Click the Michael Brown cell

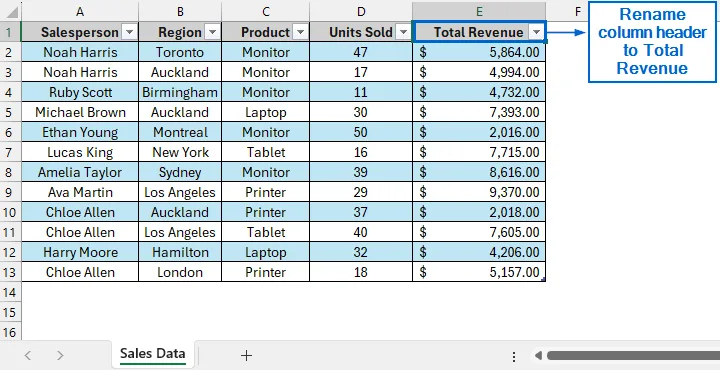click(x=80, y=112)
